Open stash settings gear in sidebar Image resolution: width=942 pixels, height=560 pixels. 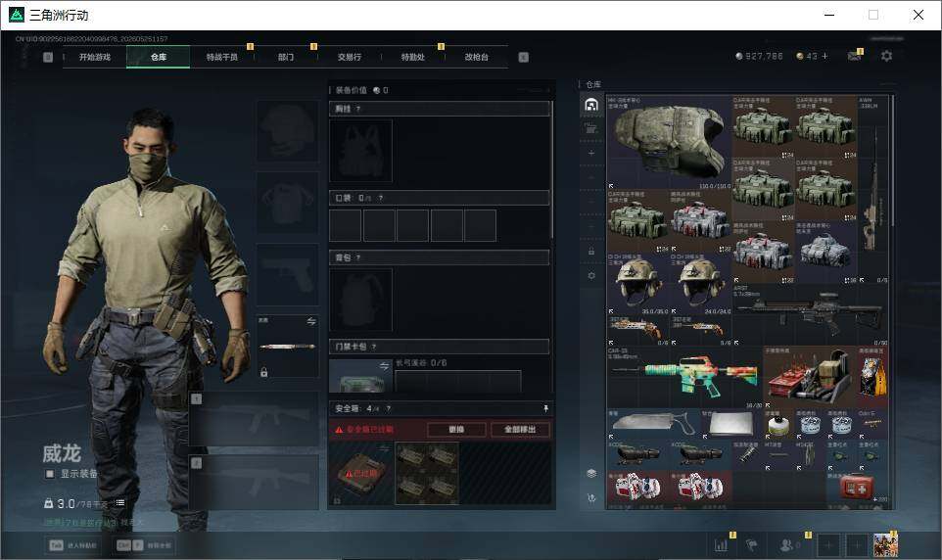(x=591, y=275)
